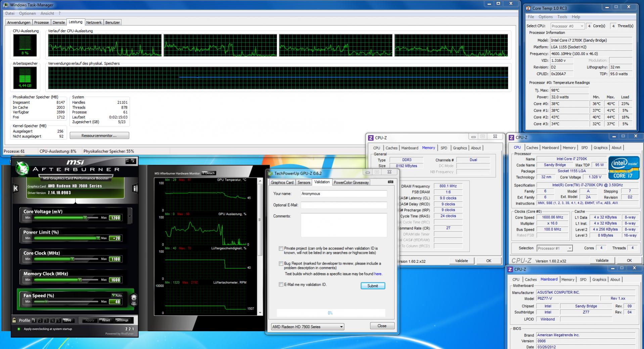Click the Core Temp title bar icon
Image resolution: width=644 pixels, height=349 pixels.
528,8
